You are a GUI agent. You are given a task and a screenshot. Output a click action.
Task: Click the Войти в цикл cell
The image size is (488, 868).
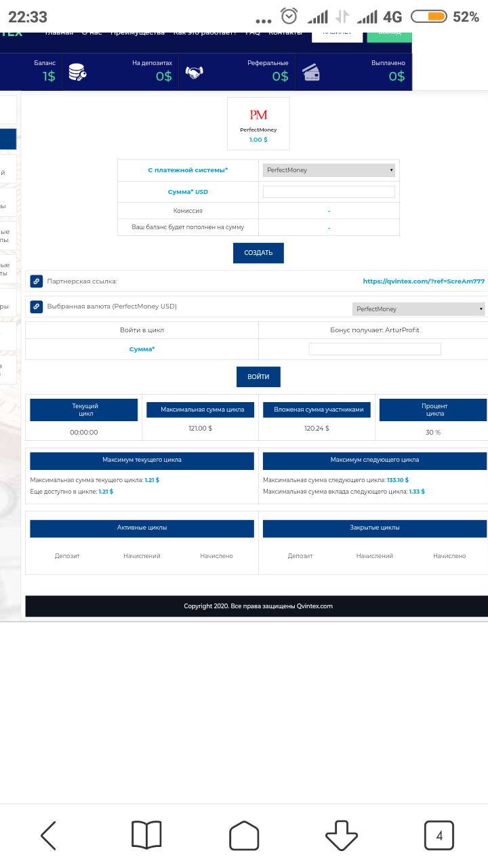[142, 330]
